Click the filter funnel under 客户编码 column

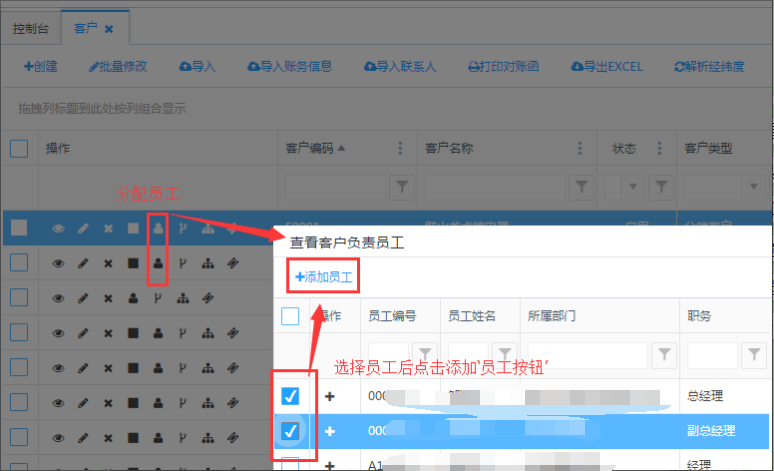pyautogui.click(x=401, y=186)
